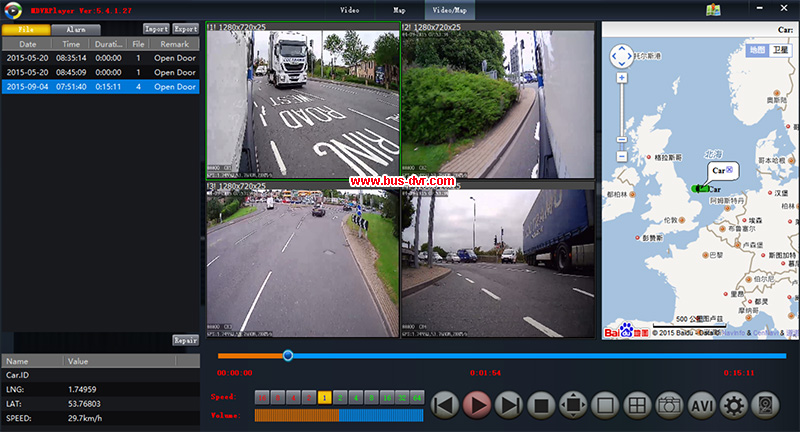Click the Import button
This screenshot has height=432, width=800.
click(155, 29)
